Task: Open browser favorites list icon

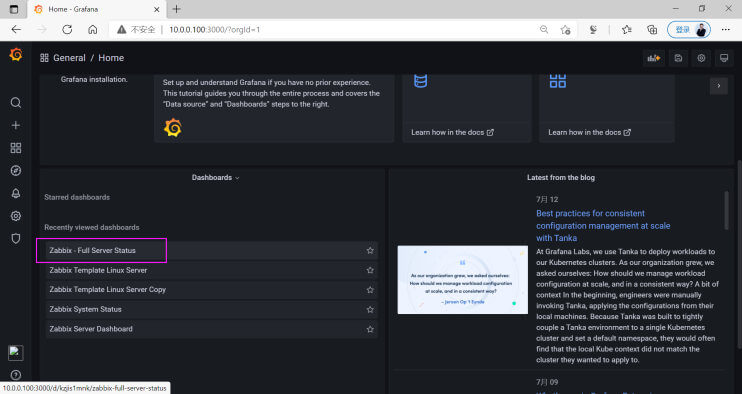Action: click(627, 30)
